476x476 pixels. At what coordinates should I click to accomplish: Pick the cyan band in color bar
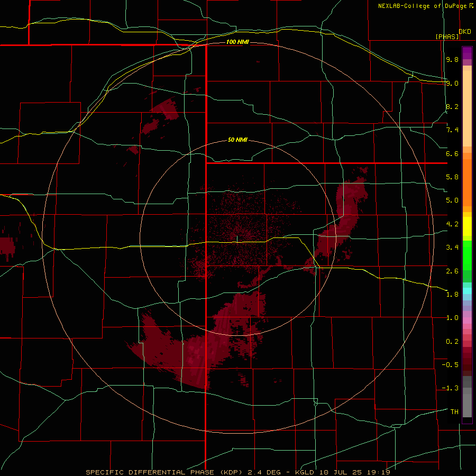pos(467,291)
